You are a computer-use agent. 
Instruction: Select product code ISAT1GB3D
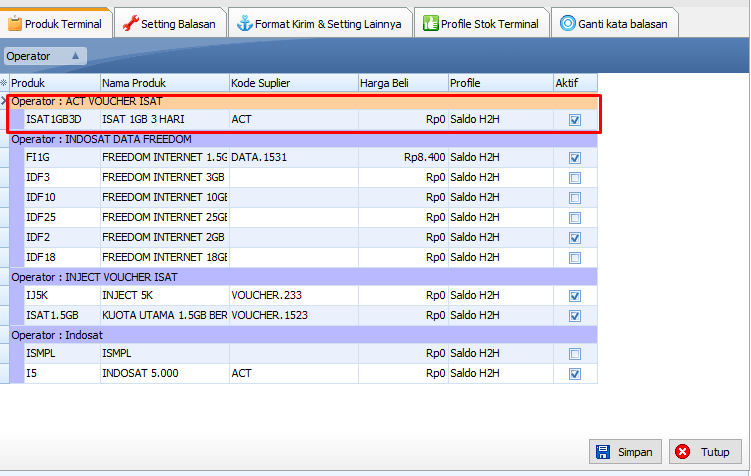tap(62, 119)
